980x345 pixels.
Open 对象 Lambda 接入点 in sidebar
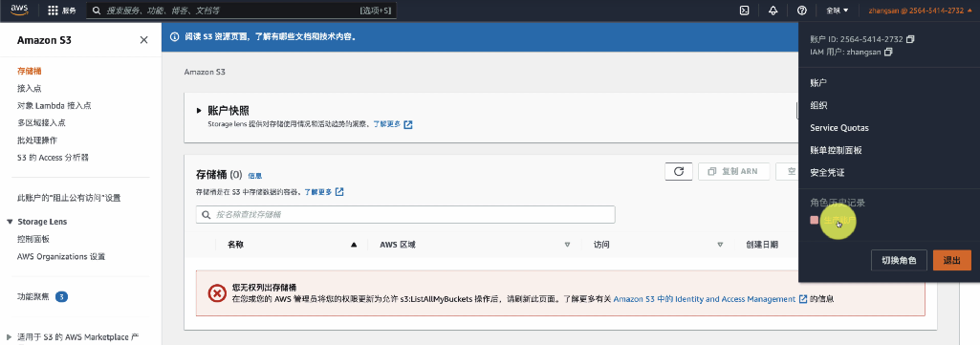click(x=54, y=106)
